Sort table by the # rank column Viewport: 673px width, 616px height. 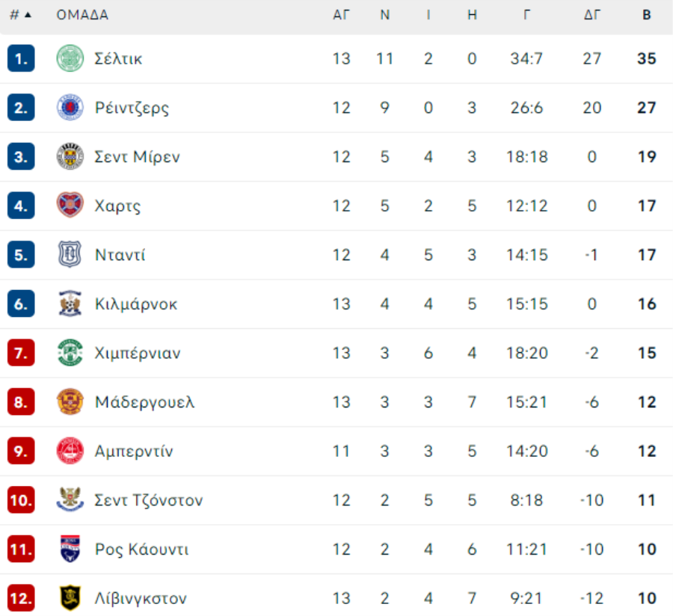point(20,15)
